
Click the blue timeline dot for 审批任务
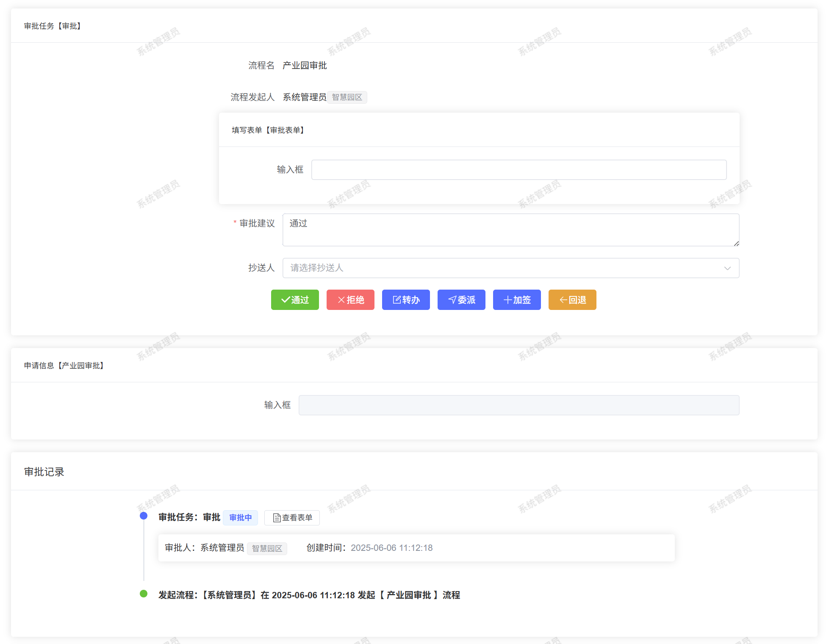pos(144,516)
